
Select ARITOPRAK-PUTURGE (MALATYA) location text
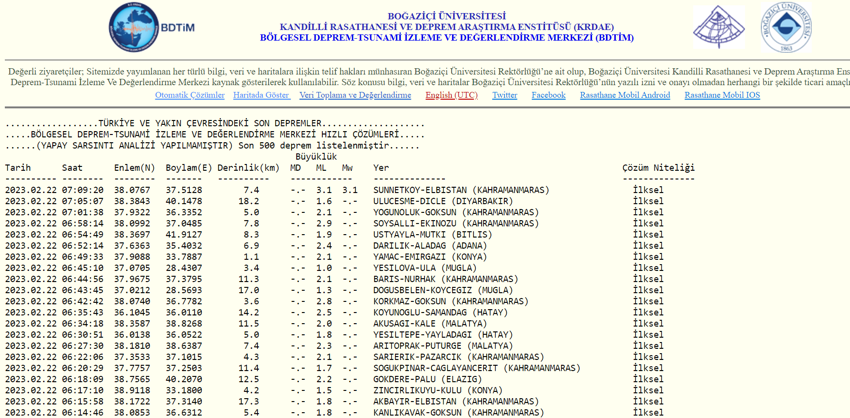click(443, 345)
